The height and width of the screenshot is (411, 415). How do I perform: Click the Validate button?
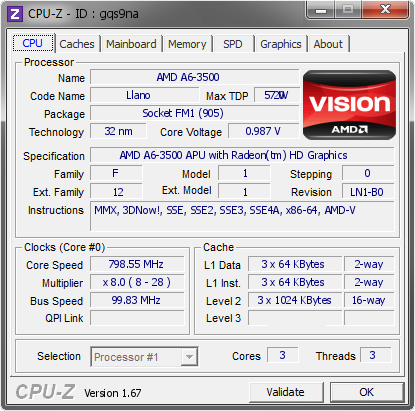click(x=286, y=392)
